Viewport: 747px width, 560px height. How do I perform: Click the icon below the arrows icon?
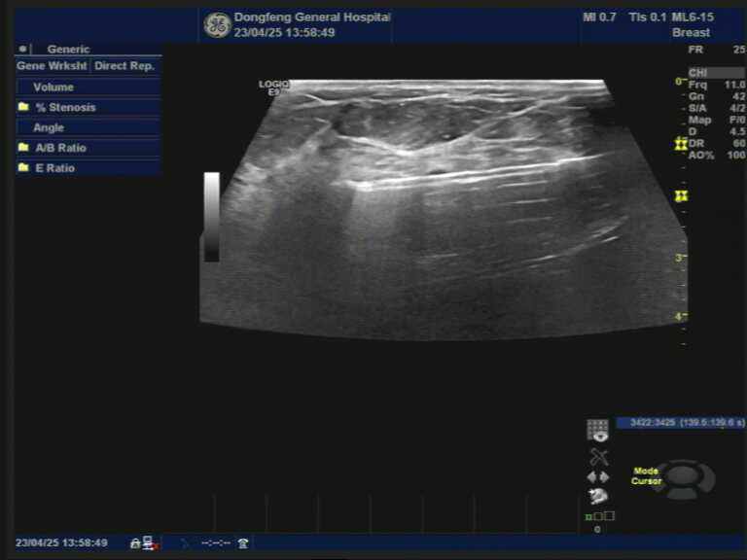click(597, 496)
